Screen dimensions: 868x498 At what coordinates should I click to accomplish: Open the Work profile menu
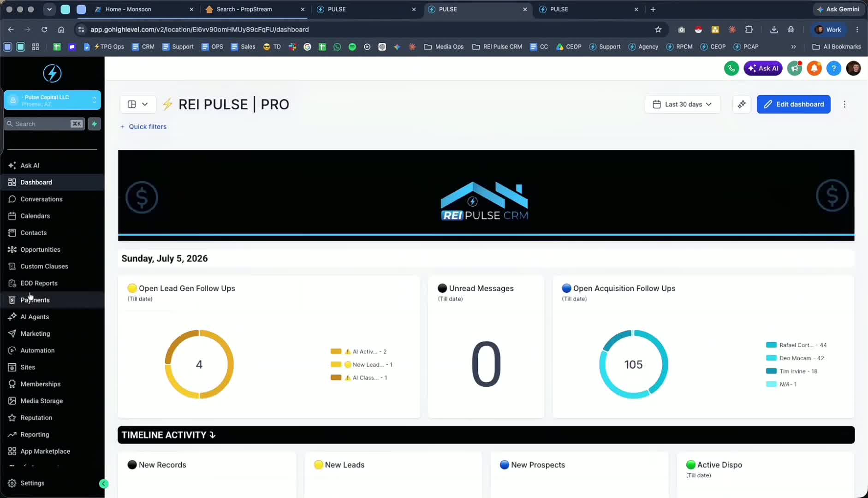828,30
